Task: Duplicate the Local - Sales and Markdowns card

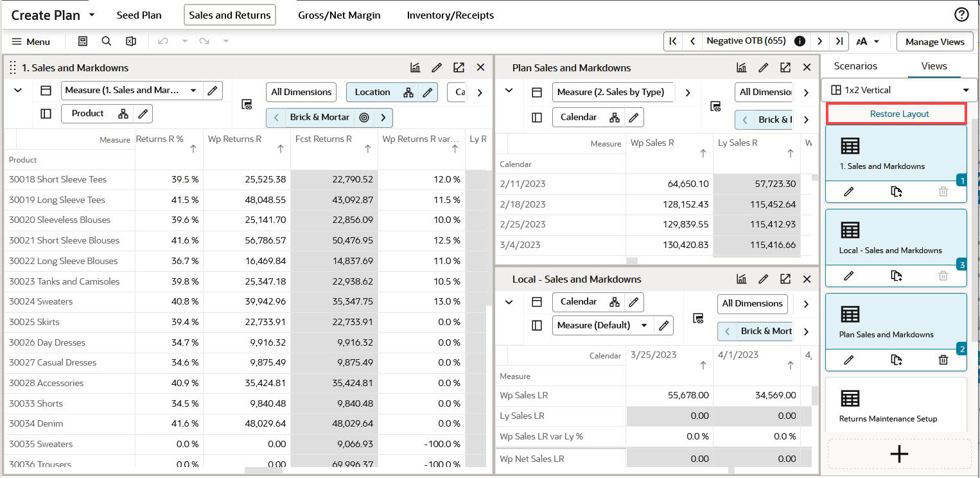Action: tap(897, 276)
